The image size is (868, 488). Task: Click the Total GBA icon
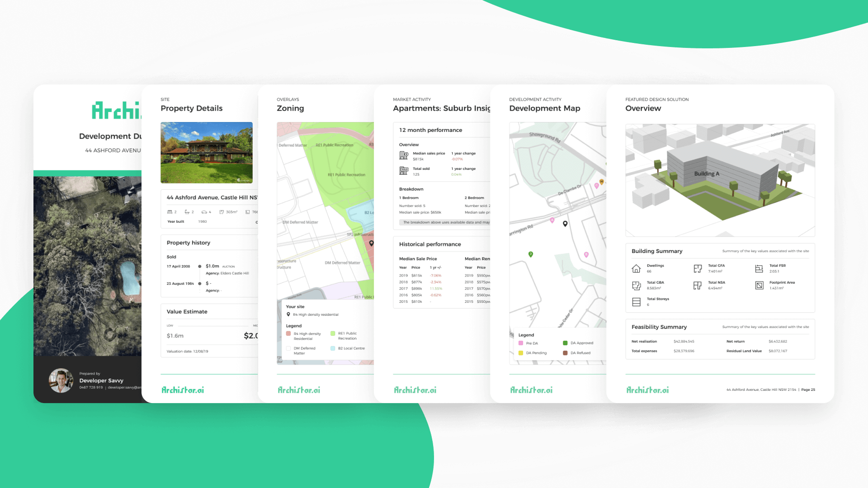pyautogui.click(x=636, y=286)
